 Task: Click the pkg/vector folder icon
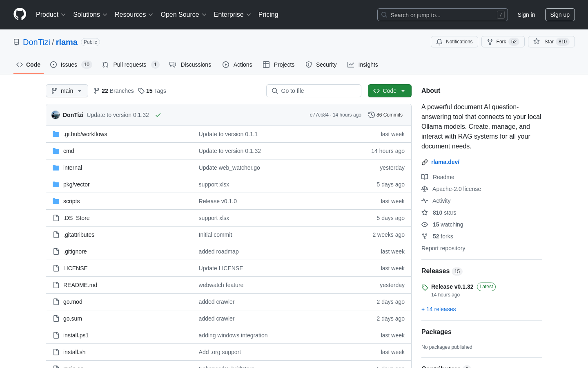(x=56, y=184)
